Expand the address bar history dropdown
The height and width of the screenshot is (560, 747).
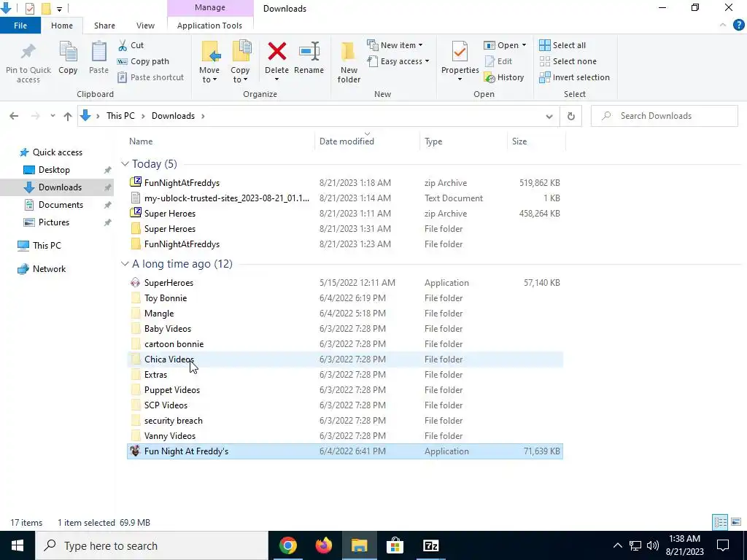(x=549, y=116)
